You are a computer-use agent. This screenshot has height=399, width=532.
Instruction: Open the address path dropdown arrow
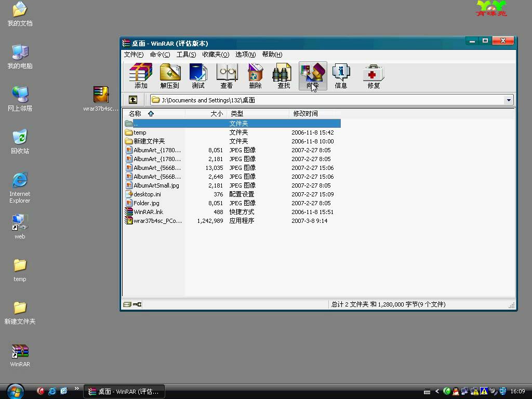coord(509,100)
